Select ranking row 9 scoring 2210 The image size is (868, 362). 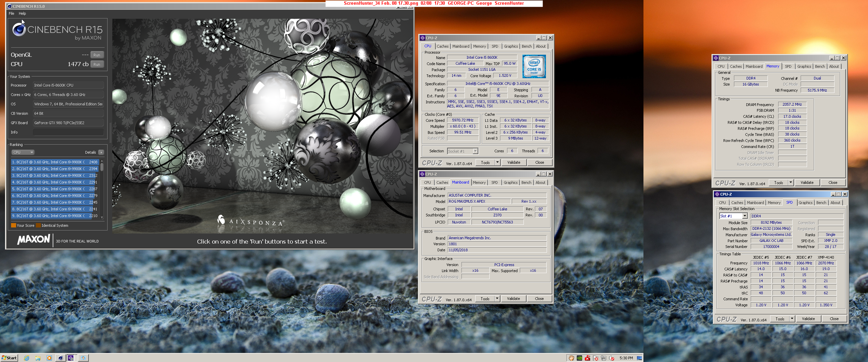(55, 216)
